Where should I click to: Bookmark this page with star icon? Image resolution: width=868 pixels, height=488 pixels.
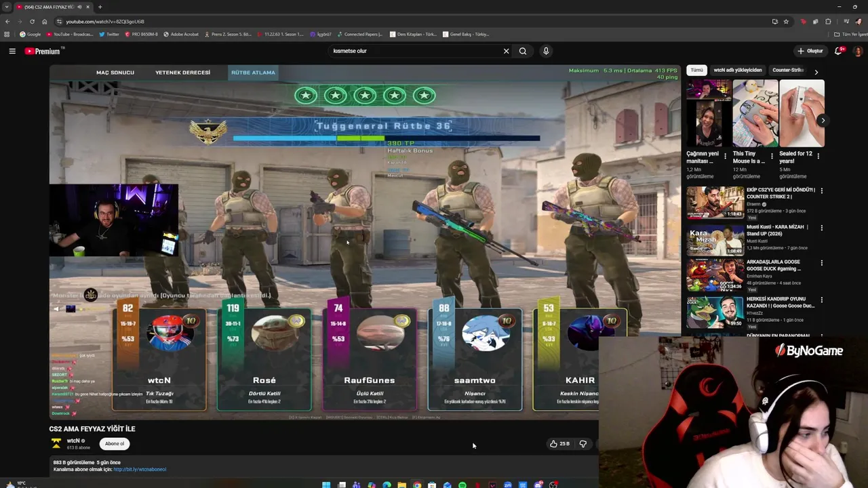pyautogui.click(x=787, y=21)
